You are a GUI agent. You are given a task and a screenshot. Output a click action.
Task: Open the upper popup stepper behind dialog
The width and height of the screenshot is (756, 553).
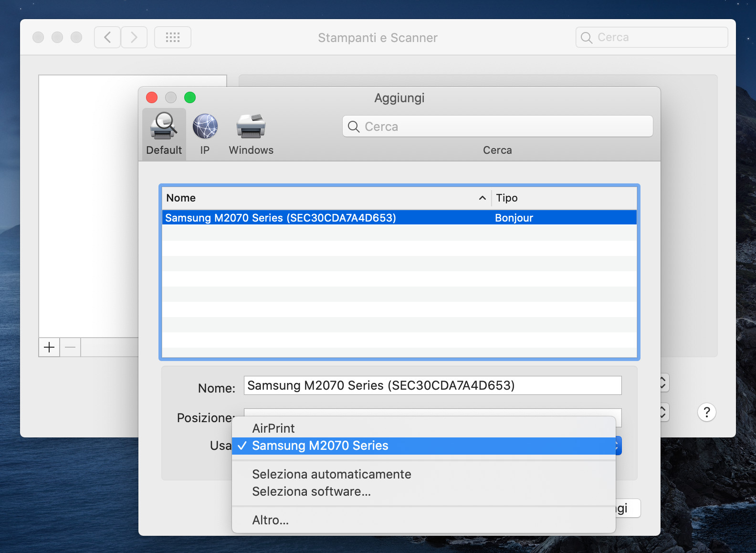[664, 383]
